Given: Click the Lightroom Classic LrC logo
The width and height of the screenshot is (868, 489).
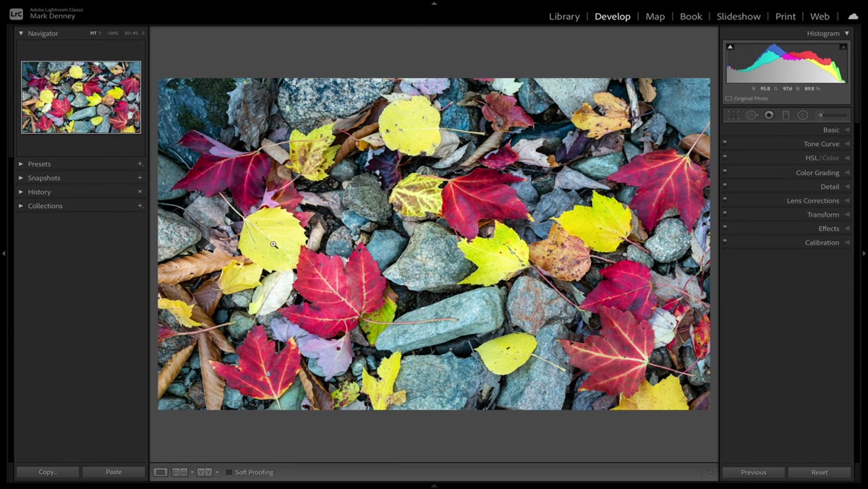Looking at the screenshot, I should tap(16, 14).
